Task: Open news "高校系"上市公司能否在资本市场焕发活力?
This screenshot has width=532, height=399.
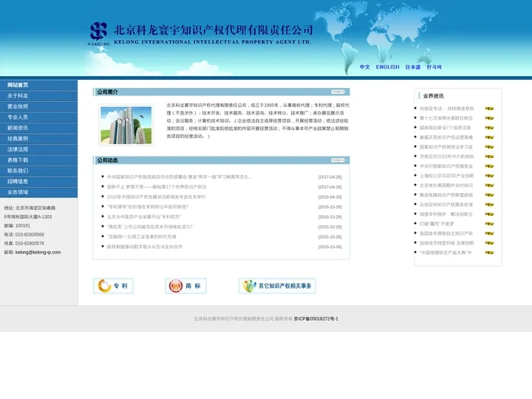Action: tap(149, 227)
